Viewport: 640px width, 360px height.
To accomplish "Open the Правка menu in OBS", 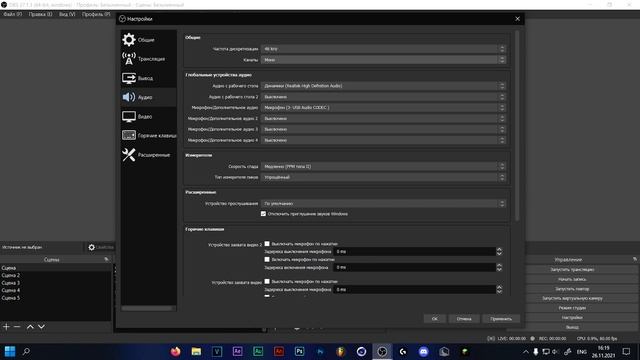I will 40,14.
